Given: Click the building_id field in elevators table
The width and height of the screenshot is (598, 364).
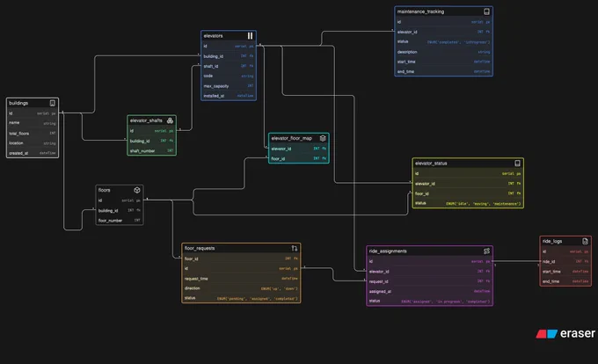Looking at the screenshot, I should click(229, 56).
